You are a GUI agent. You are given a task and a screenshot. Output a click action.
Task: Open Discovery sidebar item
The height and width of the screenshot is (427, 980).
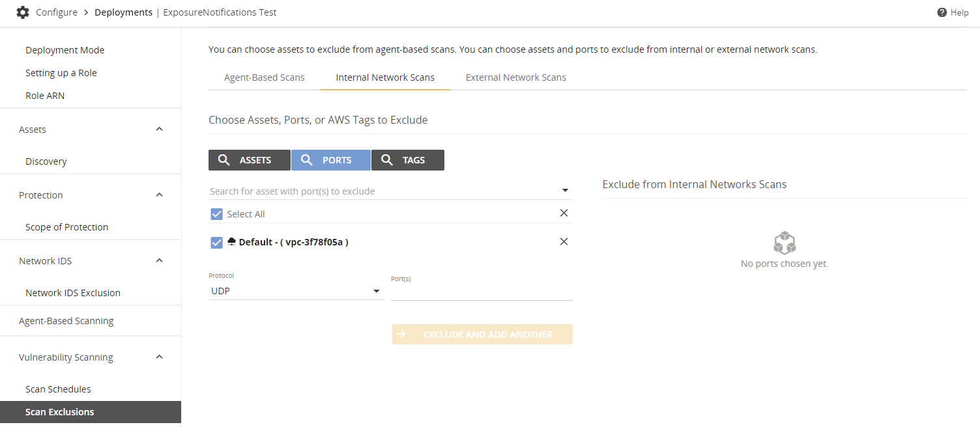46,161
